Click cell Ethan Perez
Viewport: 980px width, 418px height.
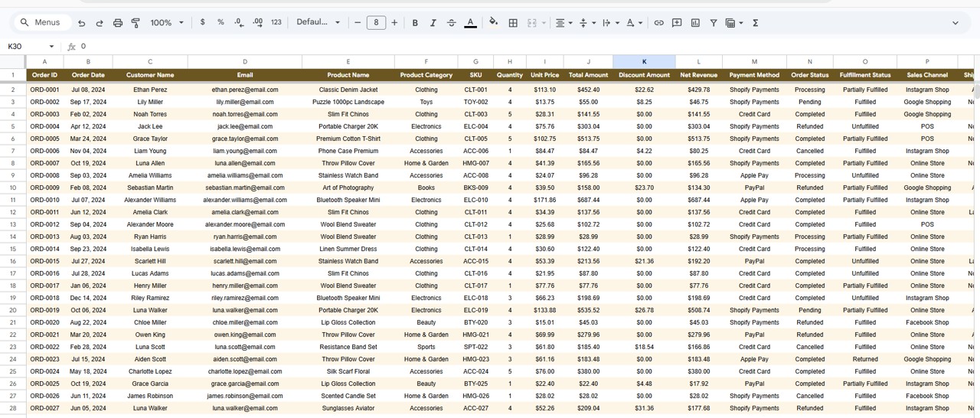(150, 90)
